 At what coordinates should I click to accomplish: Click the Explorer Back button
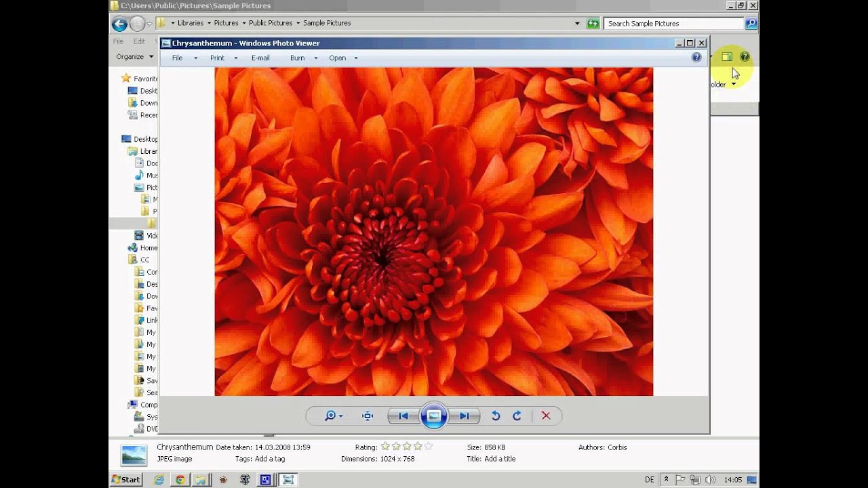[x=119, y=24]
